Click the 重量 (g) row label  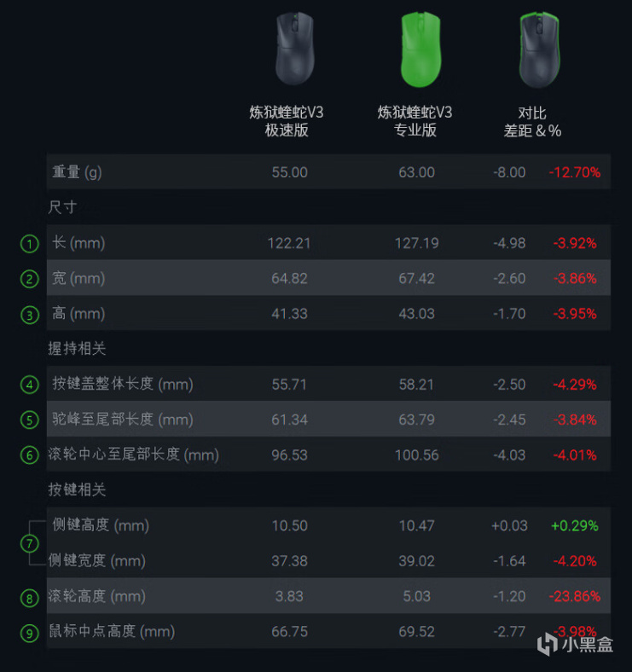77,172
